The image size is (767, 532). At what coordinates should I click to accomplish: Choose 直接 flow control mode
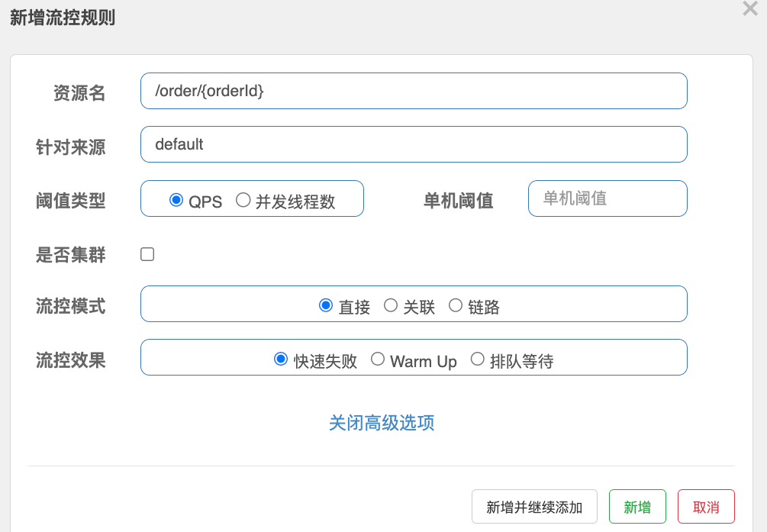(326, 305)
